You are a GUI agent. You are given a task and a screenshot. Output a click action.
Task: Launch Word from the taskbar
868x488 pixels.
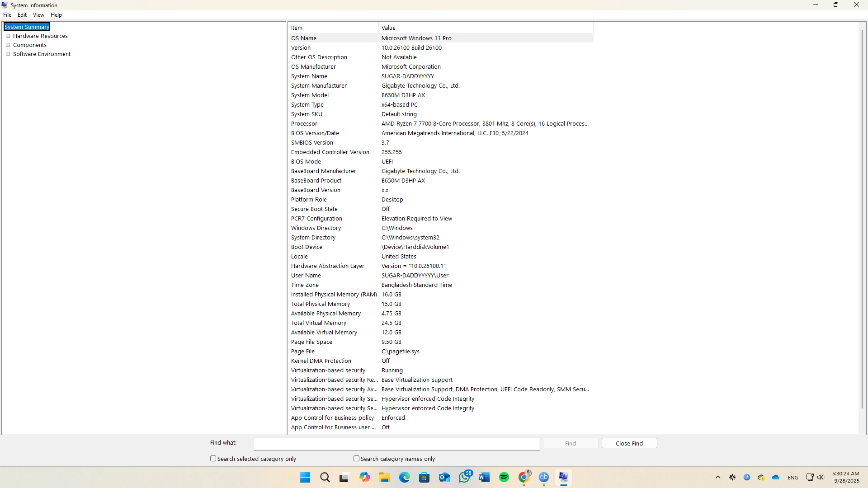click(484, 477)
